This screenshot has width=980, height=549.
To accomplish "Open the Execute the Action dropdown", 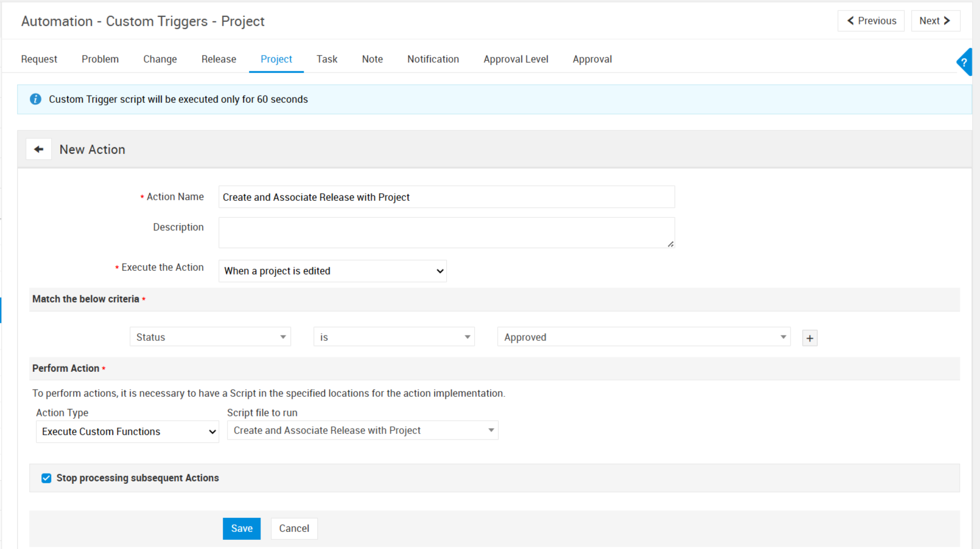I will click(x=332, y=271).
